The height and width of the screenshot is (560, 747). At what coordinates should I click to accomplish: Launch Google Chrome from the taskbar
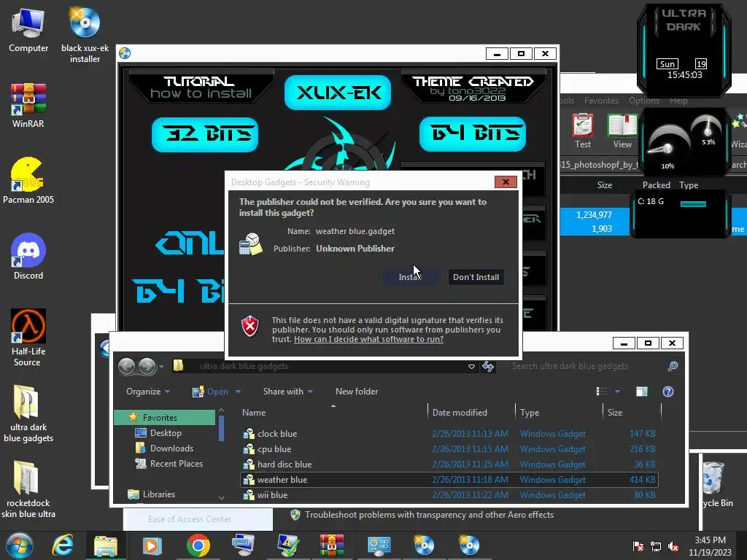pos(198,545)
